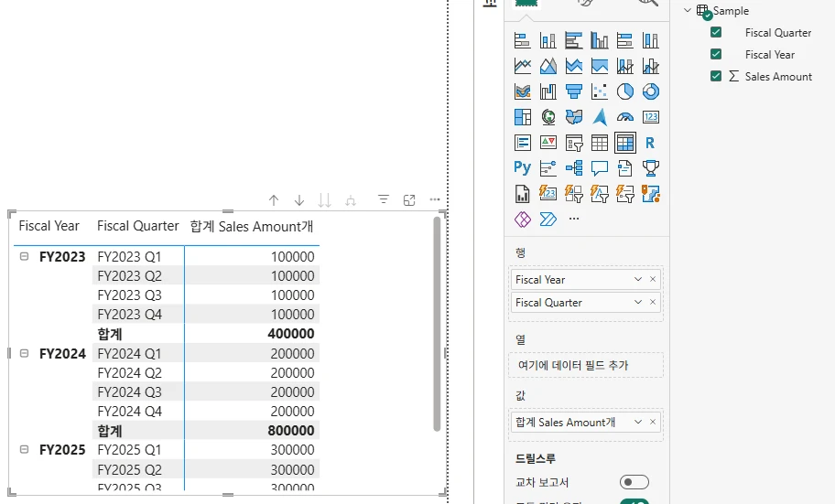Click the drill up arrow icon
Viewport: 835px width, 504px height.
274,200
